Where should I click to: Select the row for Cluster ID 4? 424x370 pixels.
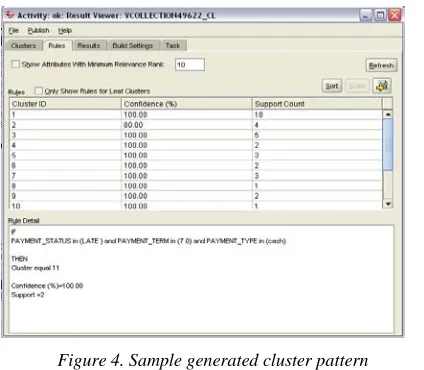point(196,145)
